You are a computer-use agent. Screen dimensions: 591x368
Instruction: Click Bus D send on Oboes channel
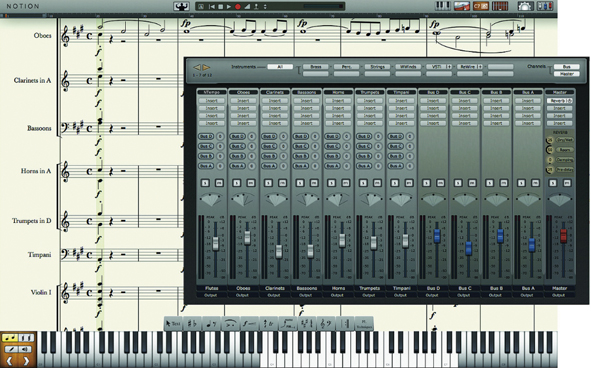click(238, 136)
